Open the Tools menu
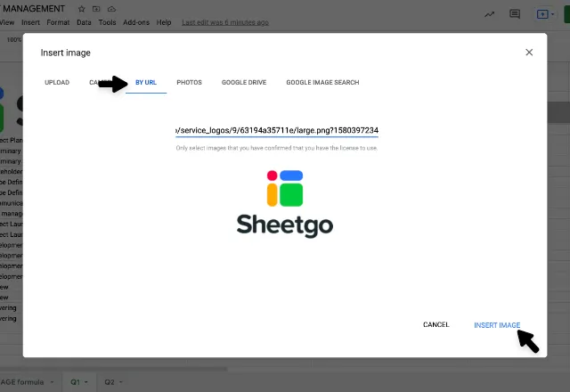Image resolution: width=570 pixels, height=392 pixels. tap(107, 22)
